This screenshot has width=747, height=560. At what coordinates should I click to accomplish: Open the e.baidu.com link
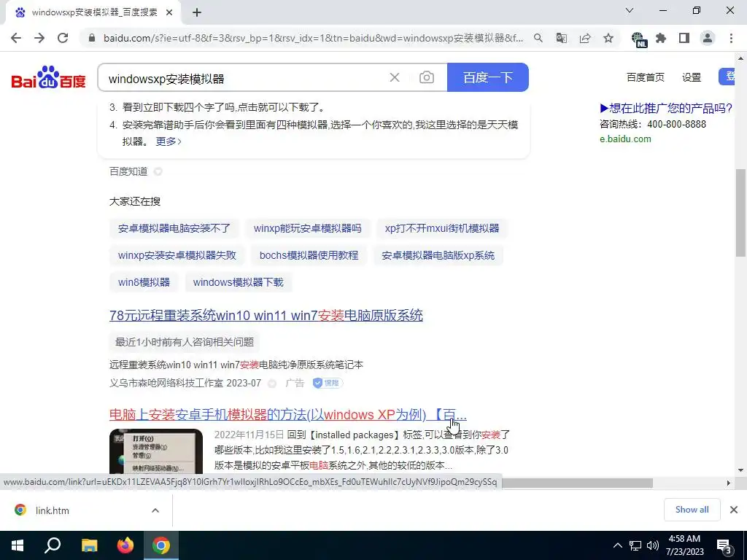[625, 139]
